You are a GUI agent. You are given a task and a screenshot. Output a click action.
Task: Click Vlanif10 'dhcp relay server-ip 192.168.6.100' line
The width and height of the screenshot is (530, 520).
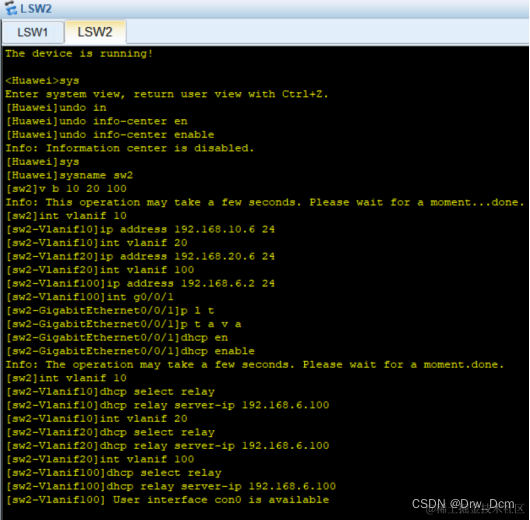click(167, 405)
